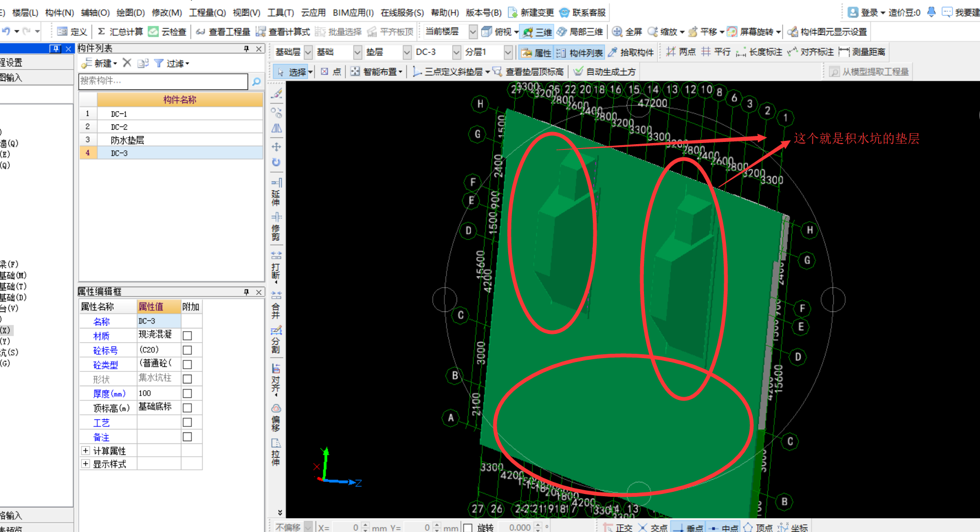Activate 测量距离 measure distance tool
980x532 pixels.
point(862,52)
